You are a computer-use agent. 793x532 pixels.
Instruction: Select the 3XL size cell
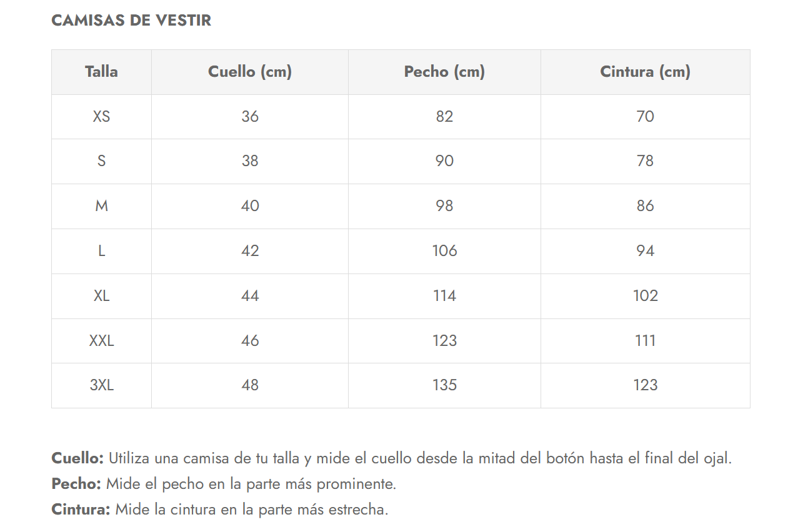101,385
